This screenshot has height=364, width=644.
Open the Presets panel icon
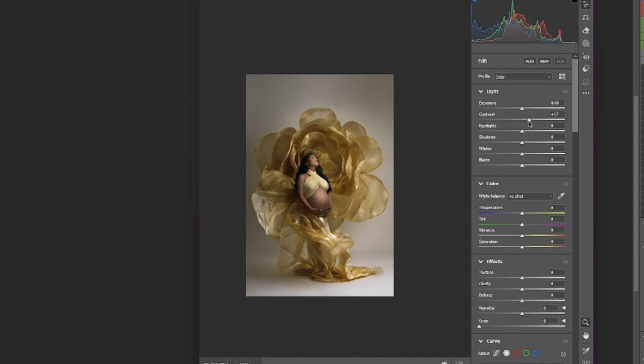[586, 69]
